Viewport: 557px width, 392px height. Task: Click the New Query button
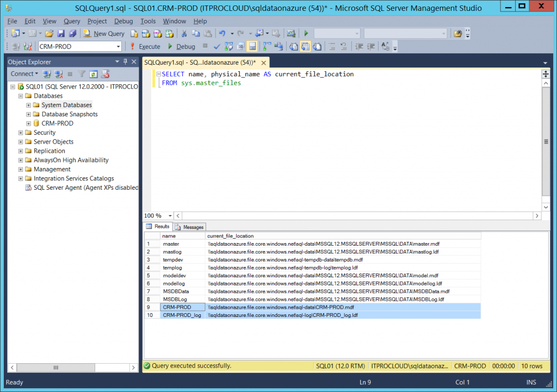click(104, 33)
